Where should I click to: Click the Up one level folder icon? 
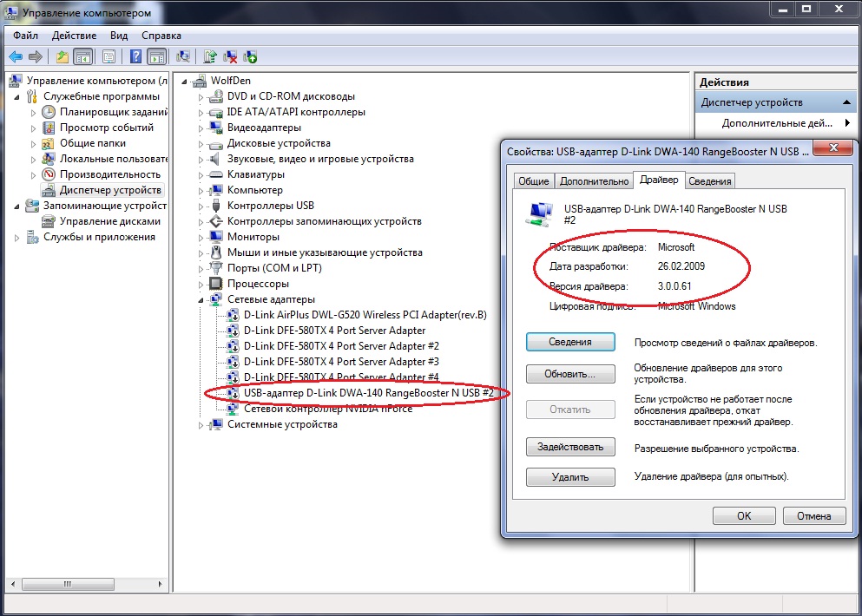(x=62, y=57)
